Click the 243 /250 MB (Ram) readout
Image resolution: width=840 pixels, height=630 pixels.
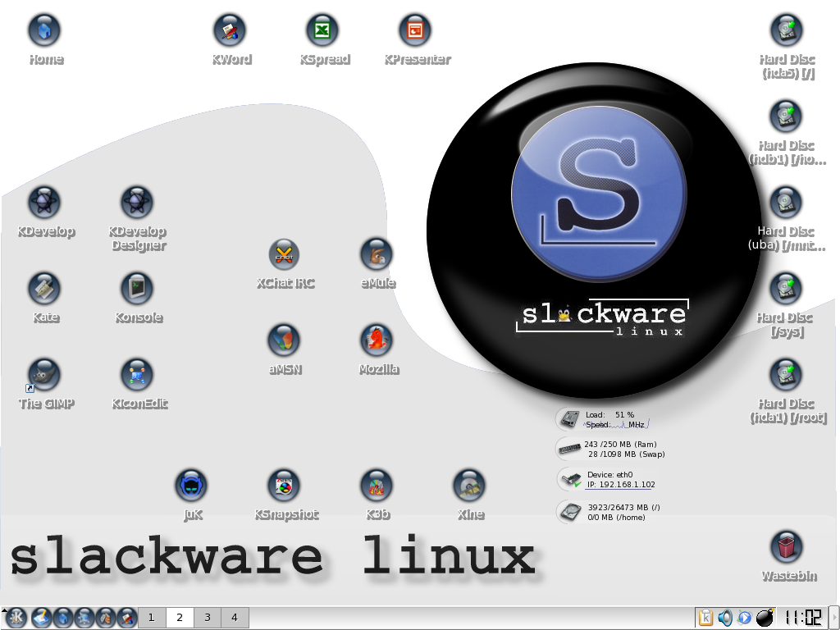pos(620,444)
